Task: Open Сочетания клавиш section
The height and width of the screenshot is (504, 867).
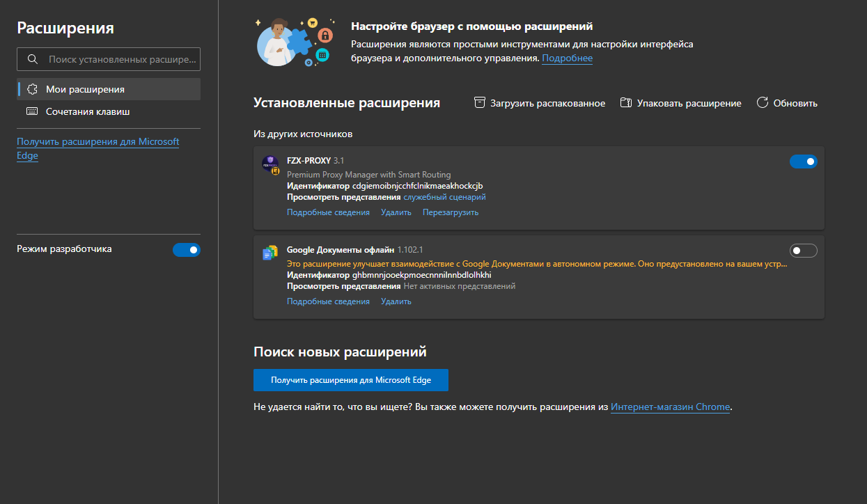Action: coord(109,111)
